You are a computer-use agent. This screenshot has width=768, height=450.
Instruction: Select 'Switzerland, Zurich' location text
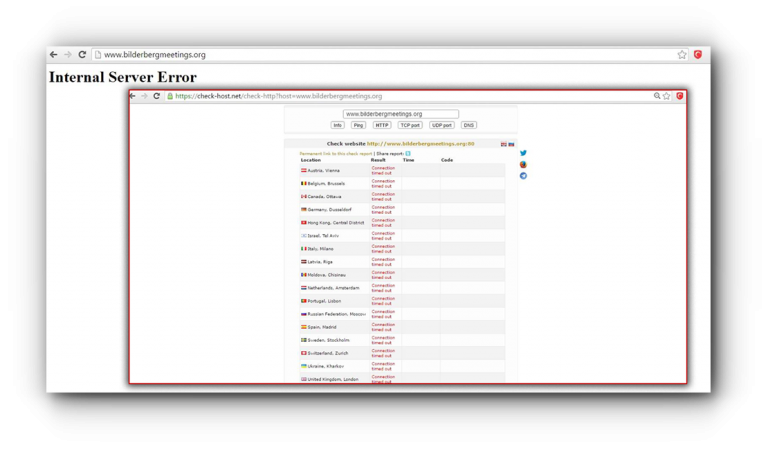328,353
